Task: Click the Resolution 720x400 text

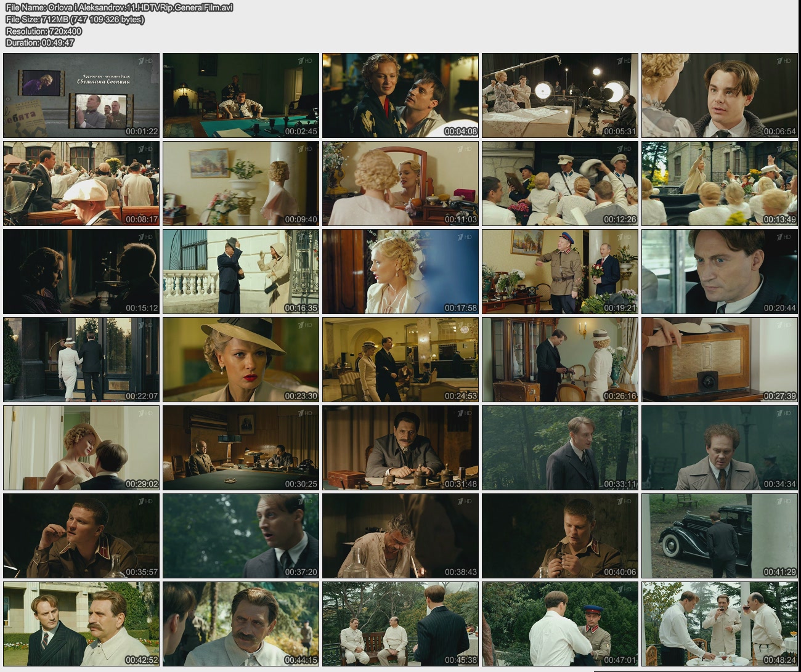Action: (x=44, y=31)
